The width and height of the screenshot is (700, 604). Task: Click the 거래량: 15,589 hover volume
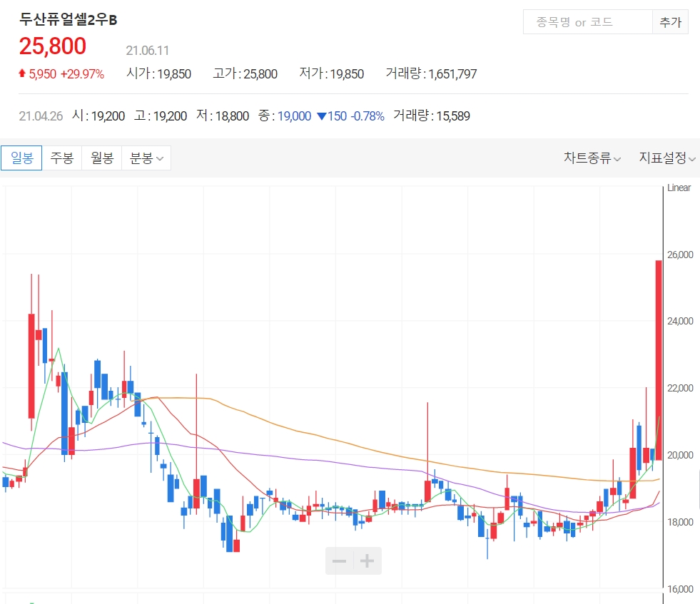pos(432,116)
